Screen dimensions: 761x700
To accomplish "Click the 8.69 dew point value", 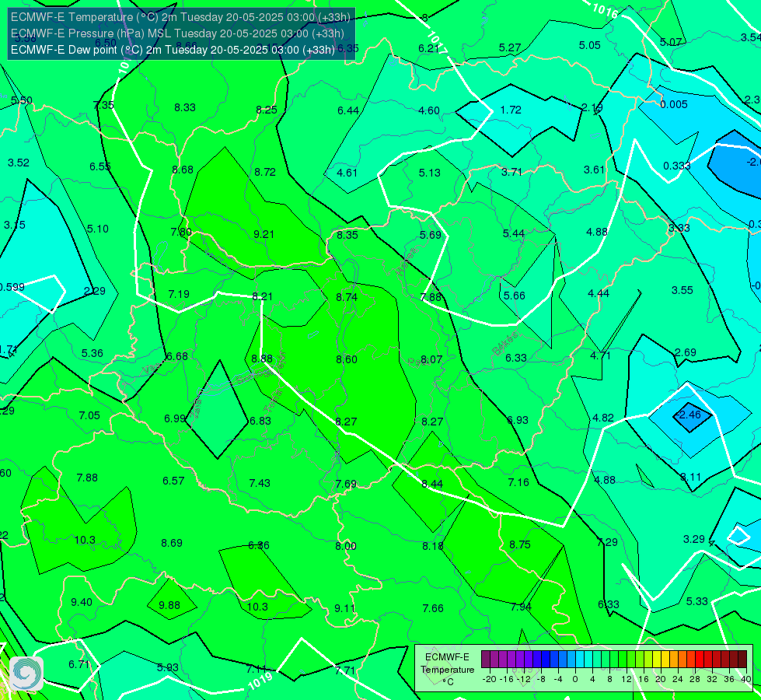I will (172, 543).
